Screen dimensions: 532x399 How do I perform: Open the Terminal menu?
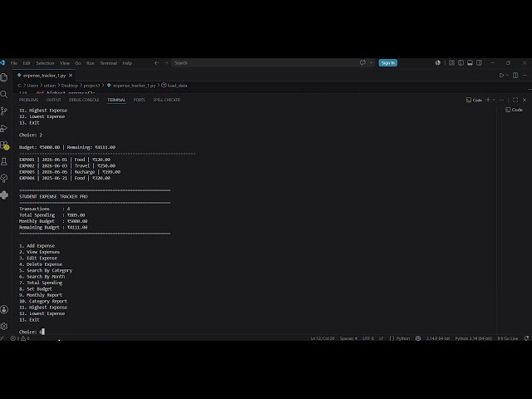click(x=108, y=63)
